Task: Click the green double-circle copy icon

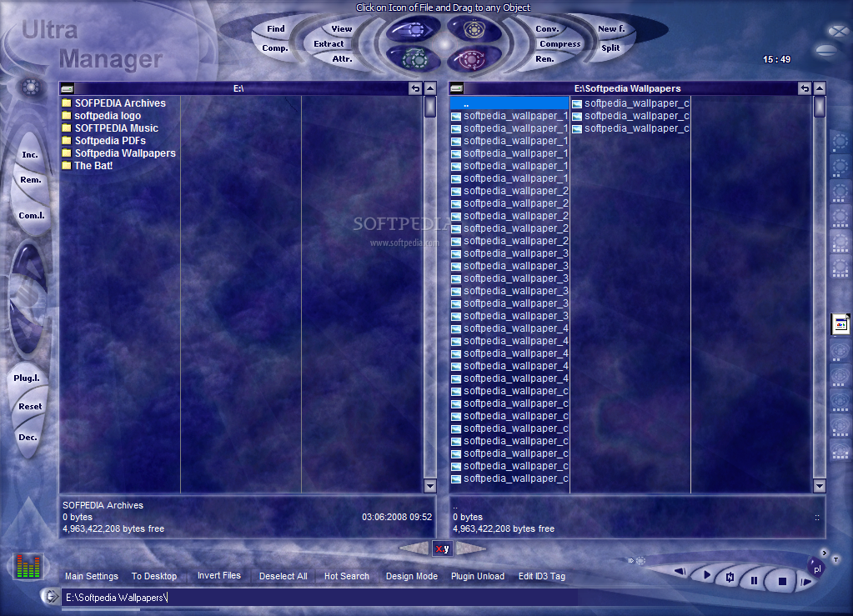Action: click(x=413, y=58)
